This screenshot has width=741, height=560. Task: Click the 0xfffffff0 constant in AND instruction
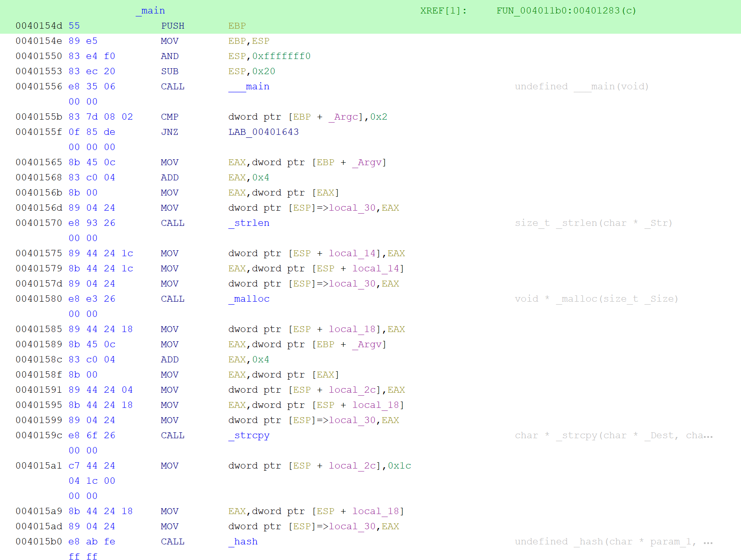[x=281, y=56]
